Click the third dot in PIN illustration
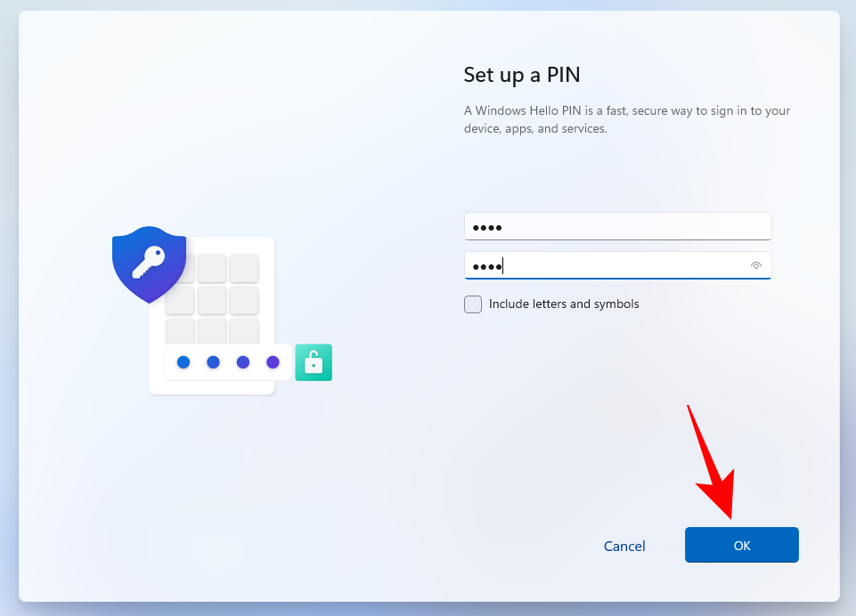 243,361
